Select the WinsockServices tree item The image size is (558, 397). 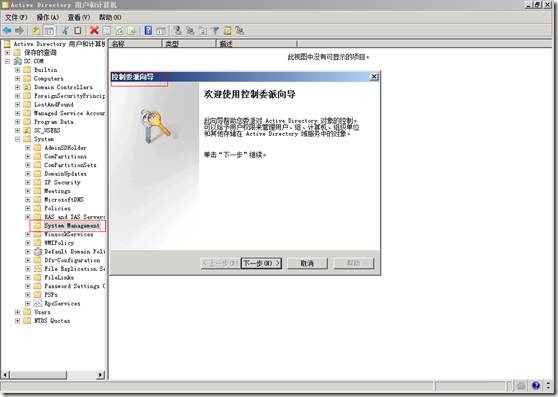tap(69, 234)
